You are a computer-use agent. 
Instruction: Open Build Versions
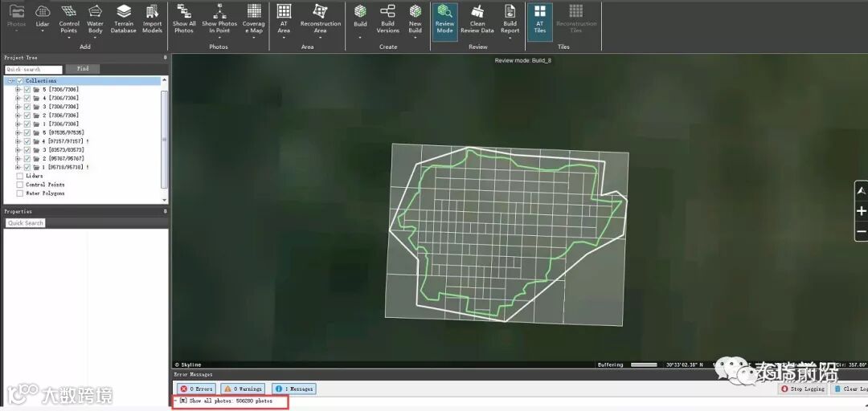click(x=388, y=18)
